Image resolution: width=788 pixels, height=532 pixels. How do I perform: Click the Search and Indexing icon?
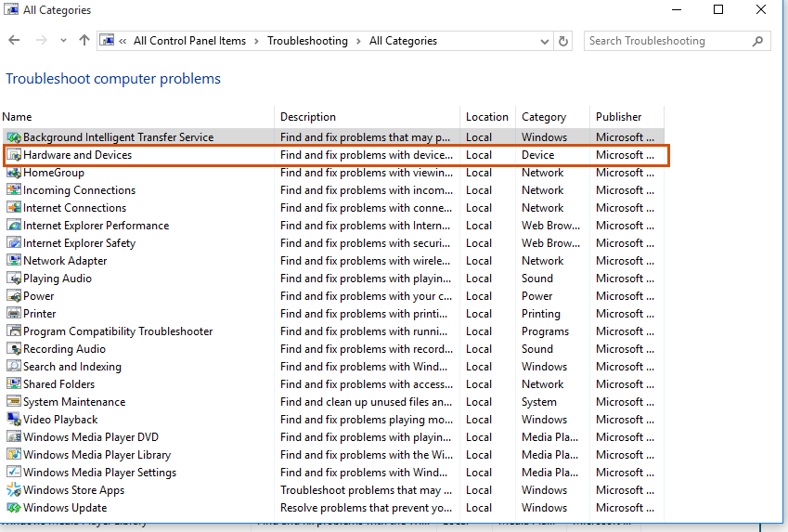pos(14,366)
